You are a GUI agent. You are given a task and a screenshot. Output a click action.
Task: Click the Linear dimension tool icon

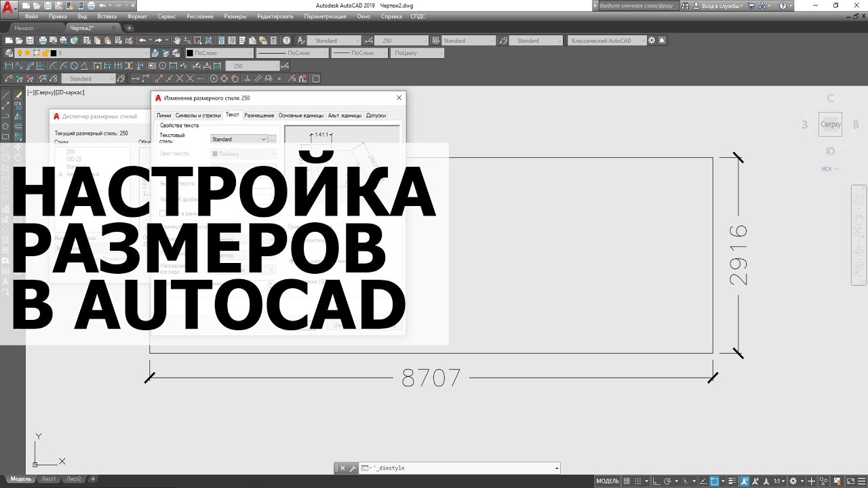point(8,66)
